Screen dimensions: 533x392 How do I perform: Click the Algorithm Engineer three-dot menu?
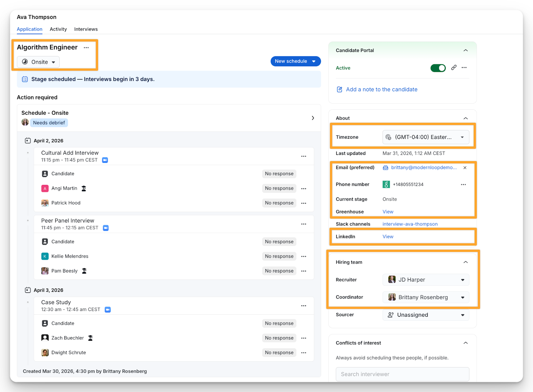(86, 48)
